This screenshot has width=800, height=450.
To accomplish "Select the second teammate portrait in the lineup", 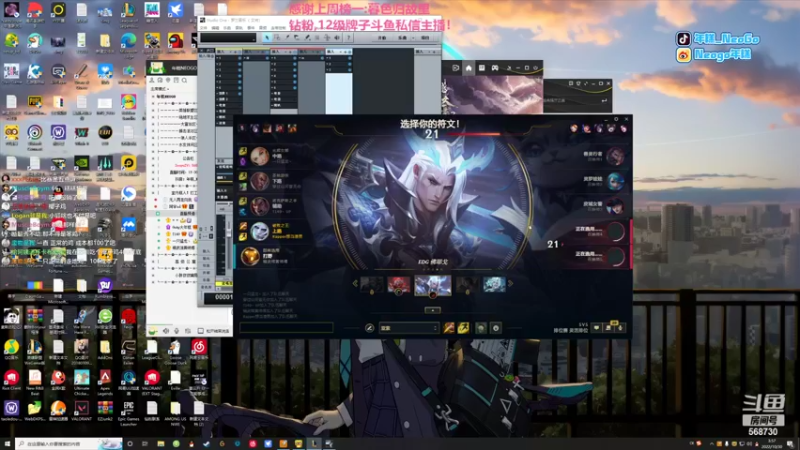I will (259, 181).
